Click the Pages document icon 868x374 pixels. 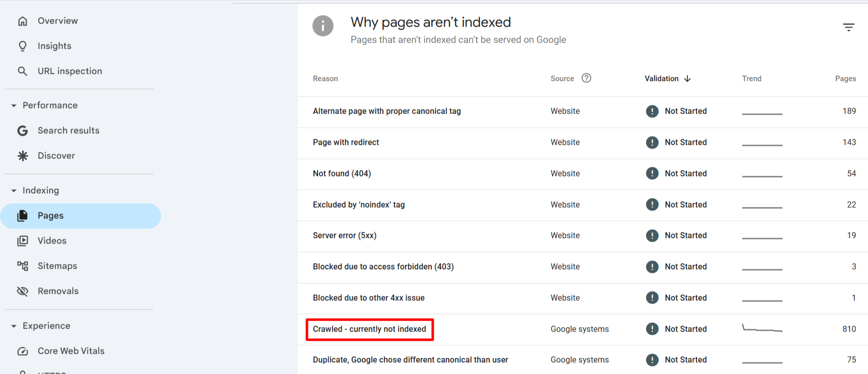pos(23,216)
